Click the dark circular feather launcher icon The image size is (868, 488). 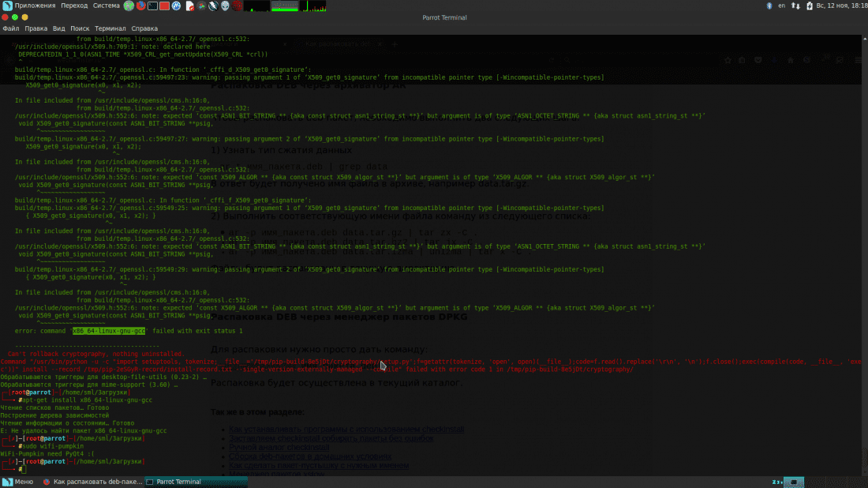pyautogui.click(x=213, y=6)
